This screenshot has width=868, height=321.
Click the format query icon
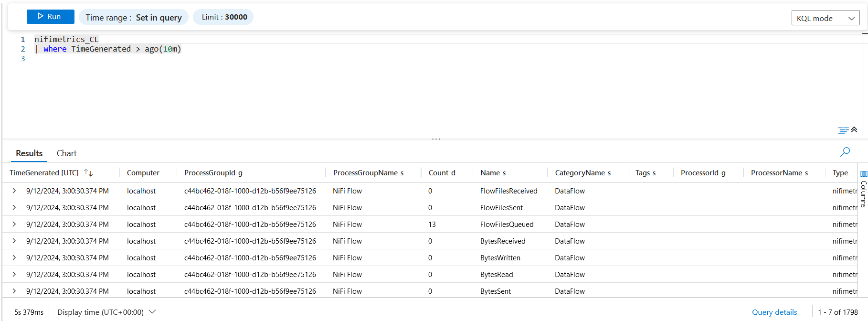[843, 130]
